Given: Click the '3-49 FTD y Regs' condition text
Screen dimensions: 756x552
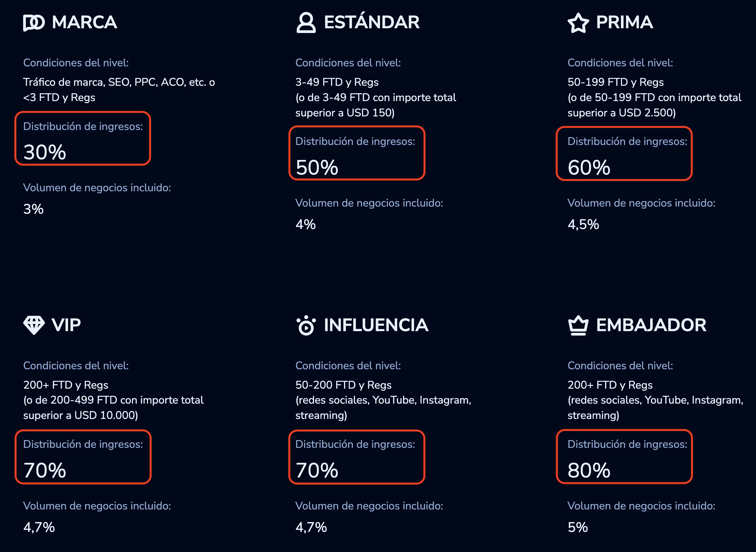Looking at the screenshot, I should click(337, 82).
